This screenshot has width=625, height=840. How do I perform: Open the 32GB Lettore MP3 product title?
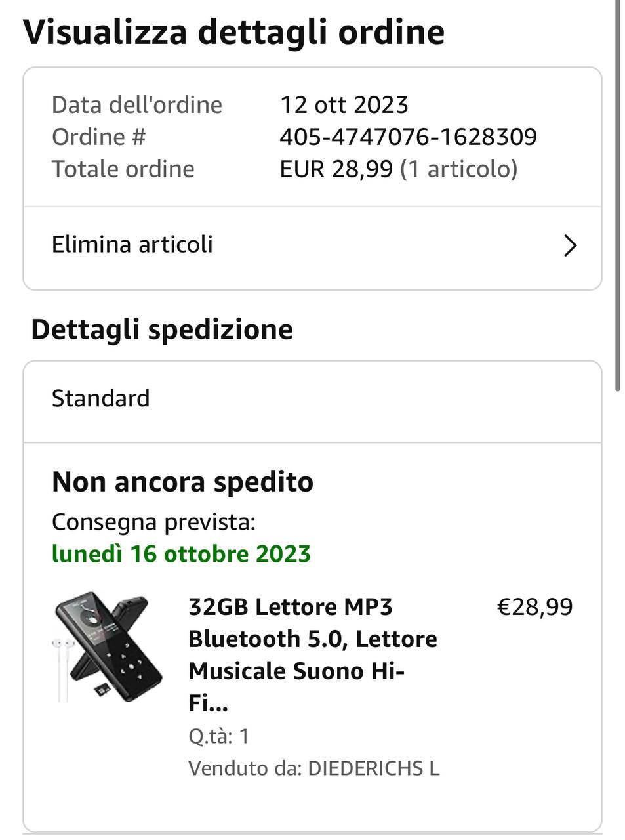312,654
